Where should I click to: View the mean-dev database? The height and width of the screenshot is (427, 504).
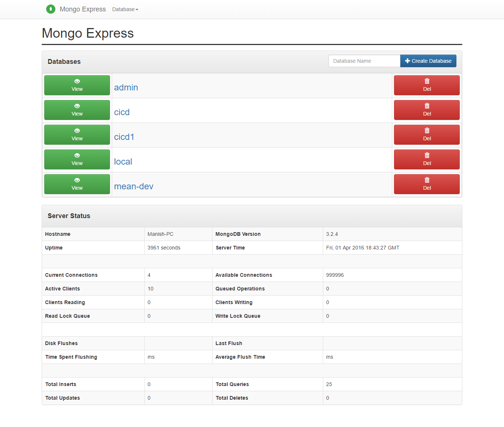click(77, 184)
